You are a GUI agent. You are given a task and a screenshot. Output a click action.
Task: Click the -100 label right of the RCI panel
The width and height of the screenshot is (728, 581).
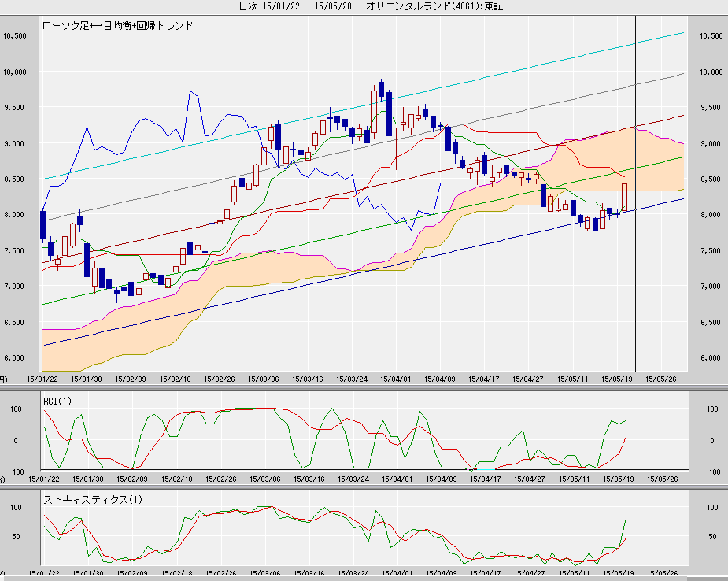pyautogui.click(x=711, y=472)
